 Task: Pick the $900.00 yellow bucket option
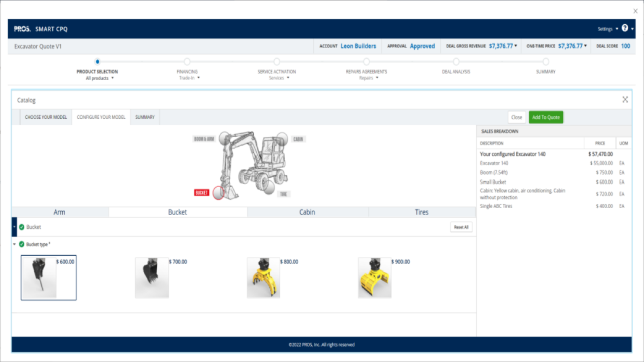tap(375, 278)
